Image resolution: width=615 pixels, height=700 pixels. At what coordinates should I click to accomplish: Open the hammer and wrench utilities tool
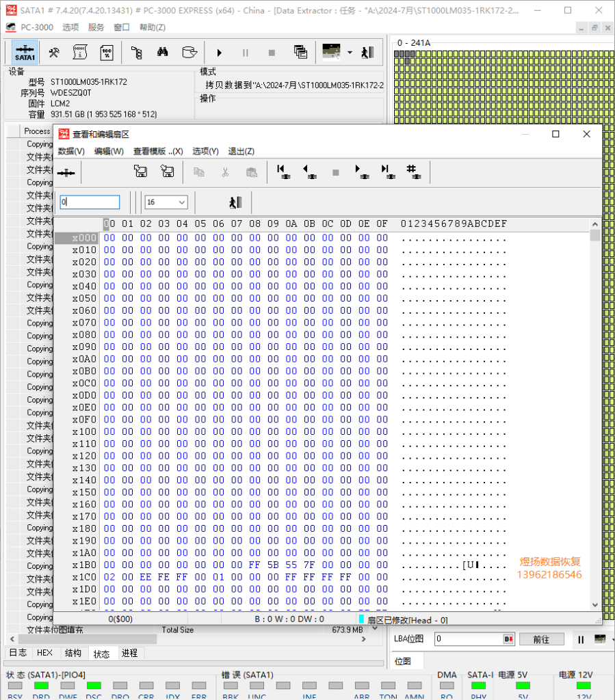coord(54,53)
